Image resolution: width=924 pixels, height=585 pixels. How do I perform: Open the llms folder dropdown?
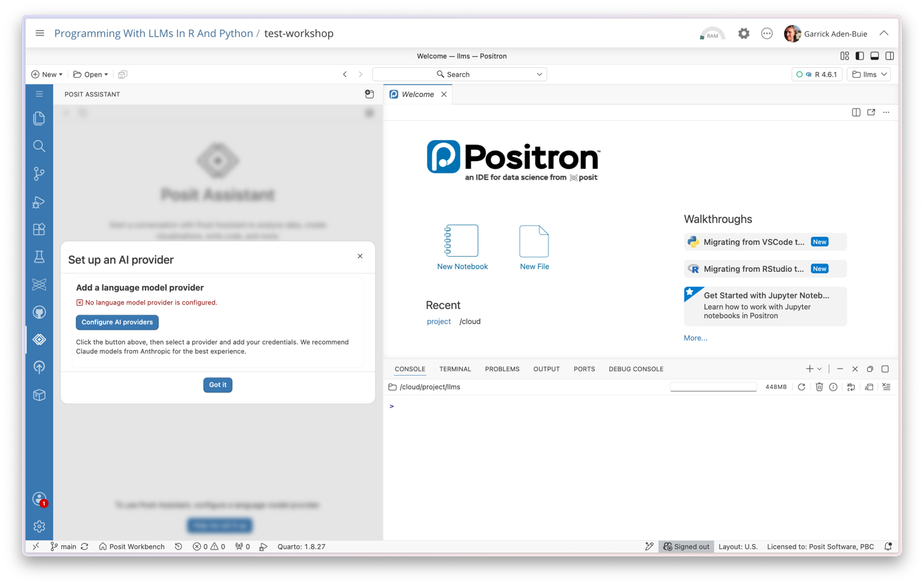coord(869,75)
